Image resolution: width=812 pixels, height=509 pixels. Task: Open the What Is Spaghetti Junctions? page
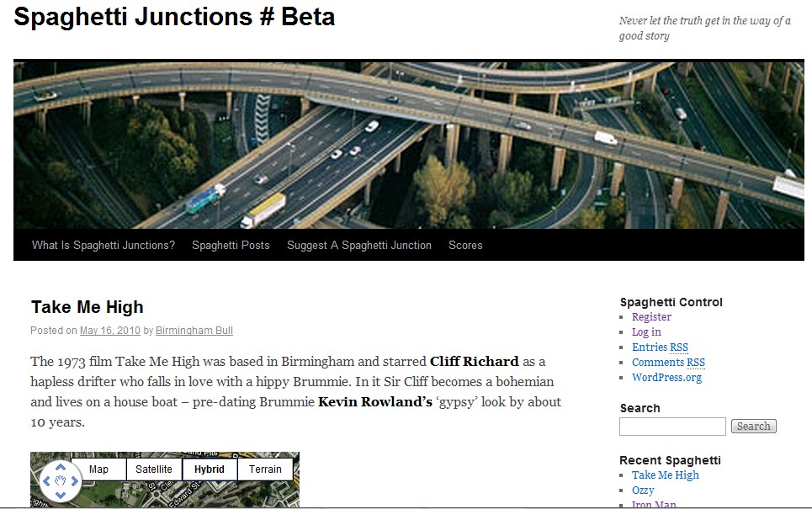pos(103,246)
